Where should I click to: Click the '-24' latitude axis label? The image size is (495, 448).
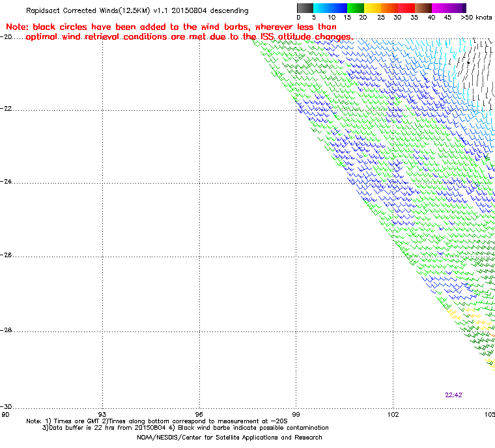pos(6,182)
